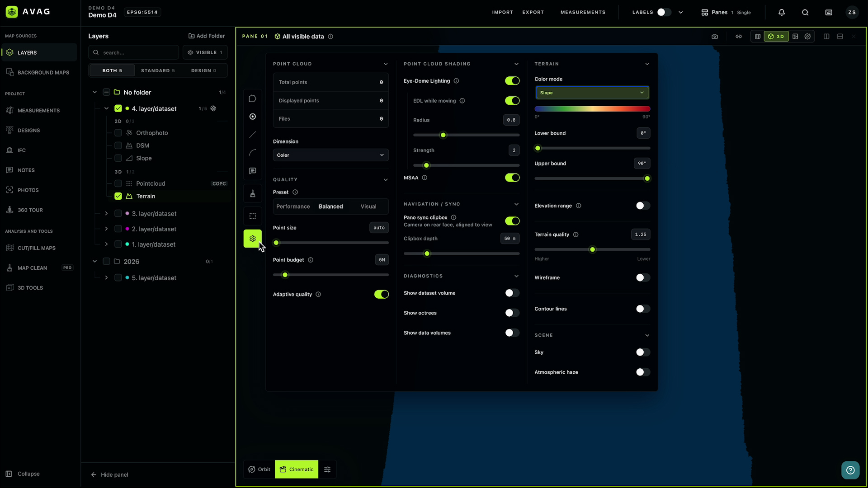
Task: Open the Color mode Slope dropdown
Action: pyautogui.click(x=592, y=93)
